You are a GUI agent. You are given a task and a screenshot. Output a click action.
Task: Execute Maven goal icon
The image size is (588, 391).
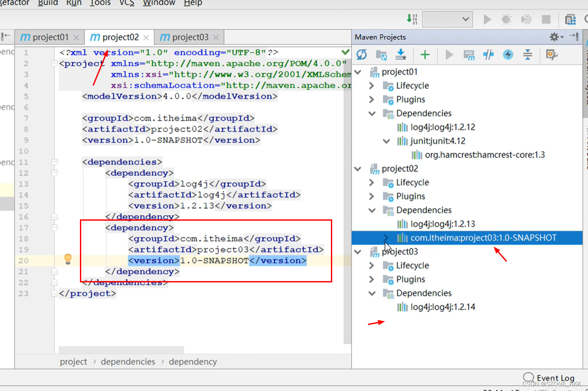[469, 55]
